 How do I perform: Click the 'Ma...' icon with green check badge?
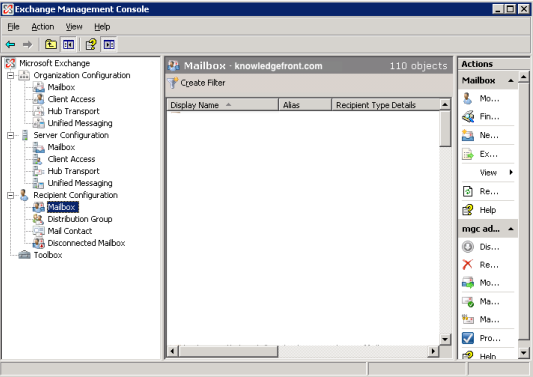[x=468, y=301]
